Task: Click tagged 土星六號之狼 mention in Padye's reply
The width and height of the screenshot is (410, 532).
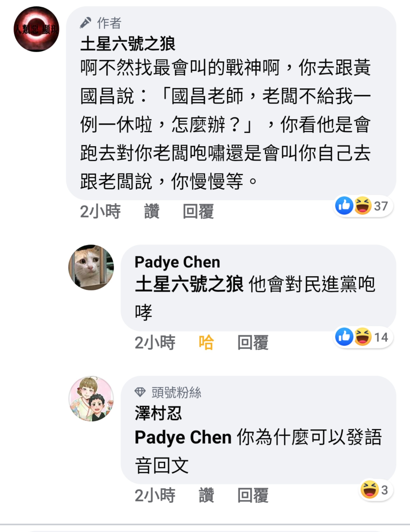Action: tap(189, 284)
